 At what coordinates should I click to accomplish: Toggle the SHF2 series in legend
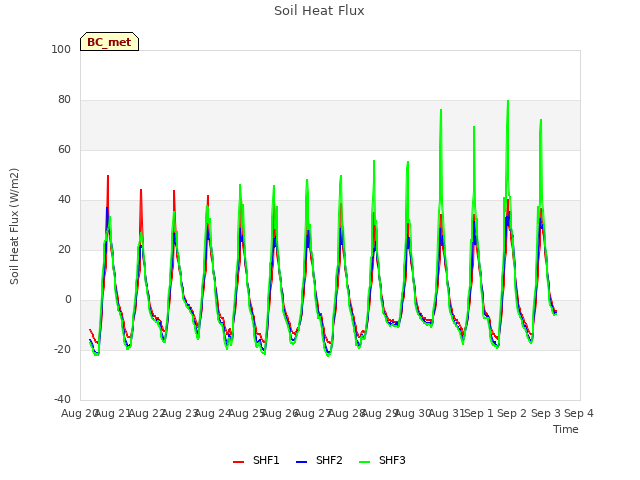point(319,460)
